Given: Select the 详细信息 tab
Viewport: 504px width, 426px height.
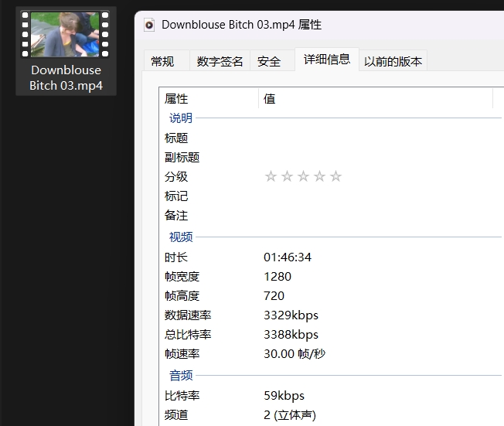Looking at the screenshot, I should (x=327, y=60).
